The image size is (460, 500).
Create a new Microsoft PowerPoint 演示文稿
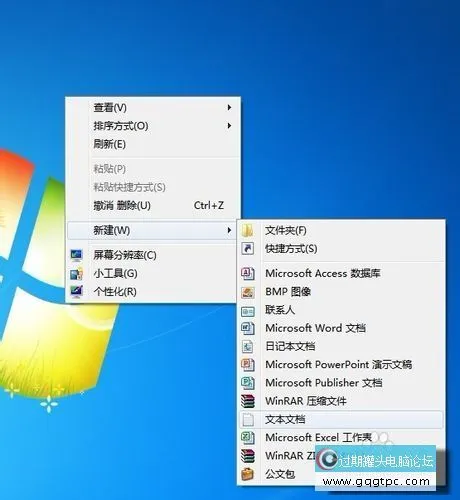pos(341,364)
